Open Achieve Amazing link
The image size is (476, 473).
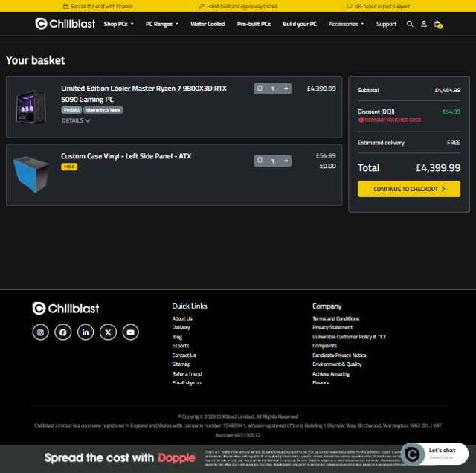(x=331, y=374)
